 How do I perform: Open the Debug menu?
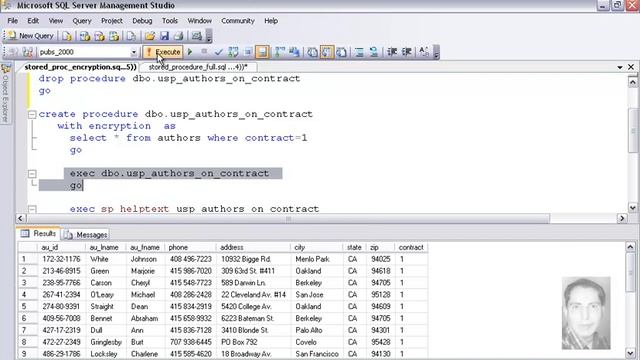pyautogui.click(x=142, y=21)
